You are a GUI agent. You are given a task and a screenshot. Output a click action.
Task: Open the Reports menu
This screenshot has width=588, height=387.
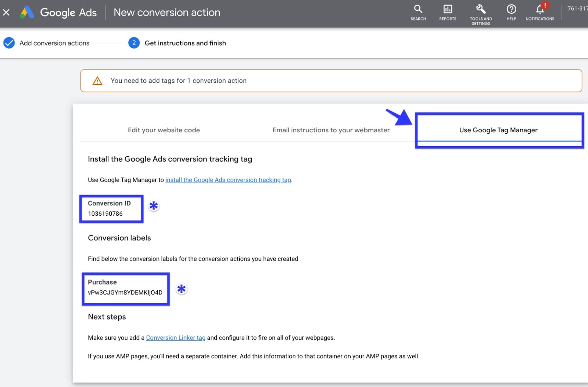click(448, 13)
